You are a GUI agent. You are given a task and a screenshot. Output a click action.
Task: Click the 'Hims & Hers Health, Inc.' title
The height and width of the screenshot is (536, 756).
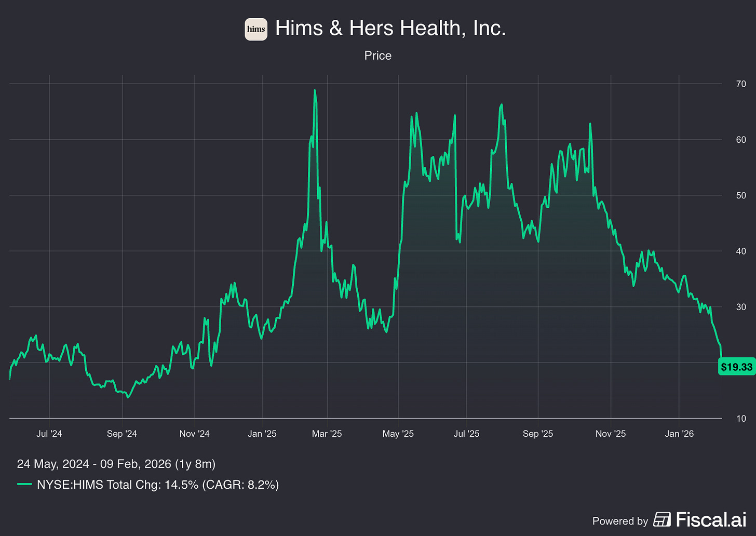tap(390, 28)
